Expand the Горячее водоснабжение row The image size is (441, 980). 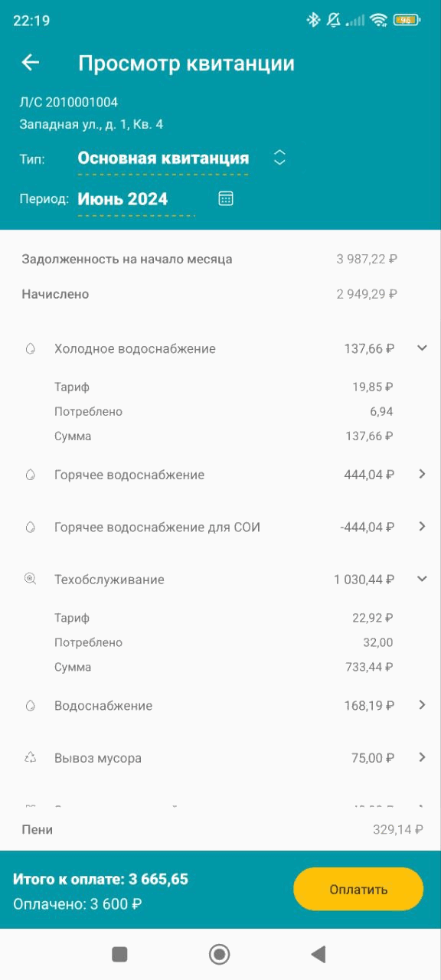[422, 474]
